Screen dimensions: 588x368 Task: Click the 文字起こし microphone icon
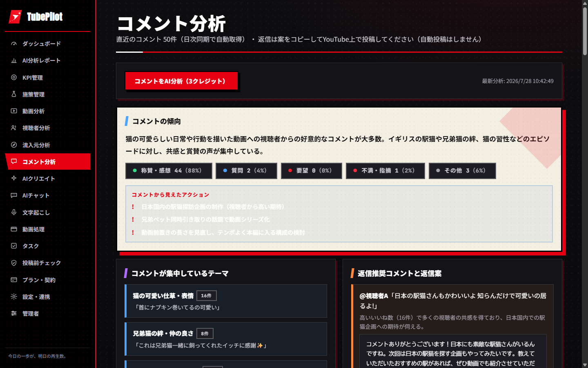(14, 212)
